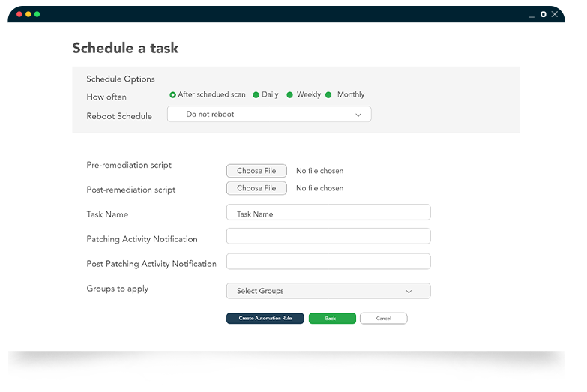
Task: Cancel the scheduled task form
Action: click(384, 319)
